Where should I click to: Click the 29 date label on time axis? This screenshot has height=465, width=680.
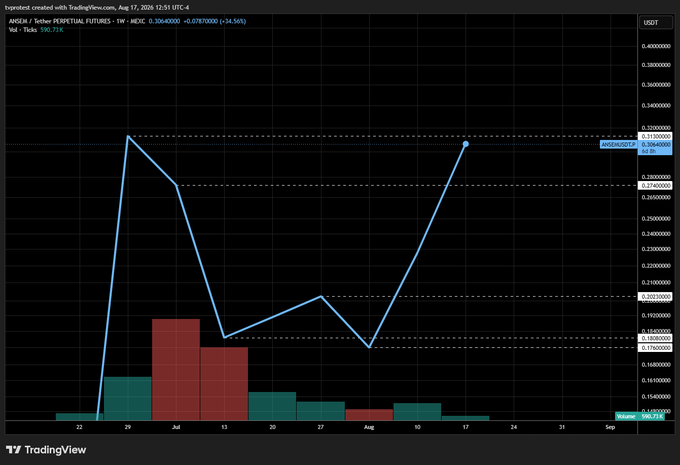pyautogui.click(x=128, y=427)
